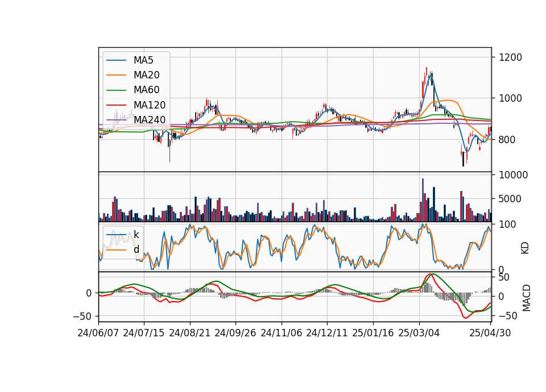Click the orange MA20 line swatch in legend

click(x=116, y=75)
